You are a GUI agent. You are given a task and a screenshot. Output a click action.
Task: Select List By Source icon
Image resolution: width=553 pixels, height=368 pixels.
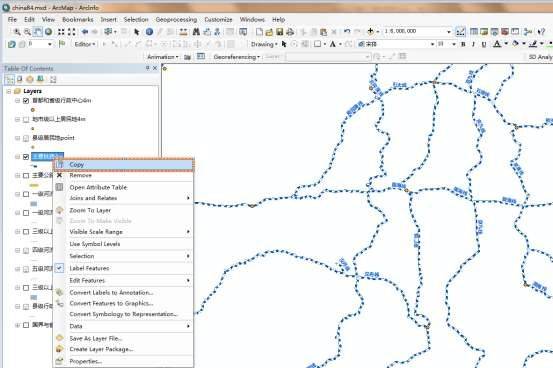20,79
